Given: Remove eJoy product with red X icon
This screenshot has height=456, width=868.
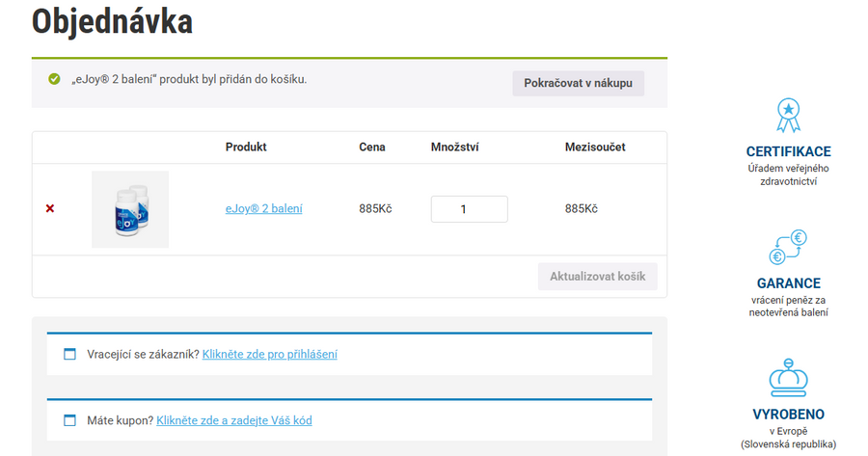Looking at the screenshot, I should point(50,208).
